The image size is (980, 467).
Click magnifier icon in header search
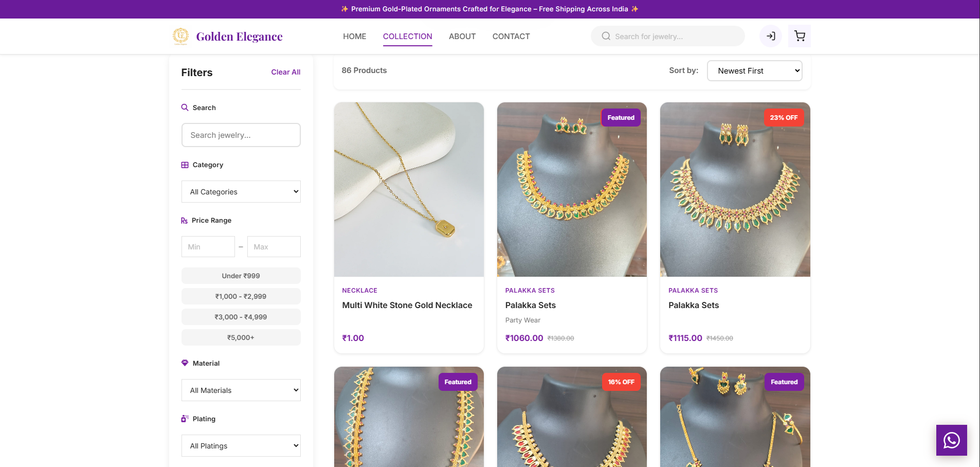(x=606, y=36)
